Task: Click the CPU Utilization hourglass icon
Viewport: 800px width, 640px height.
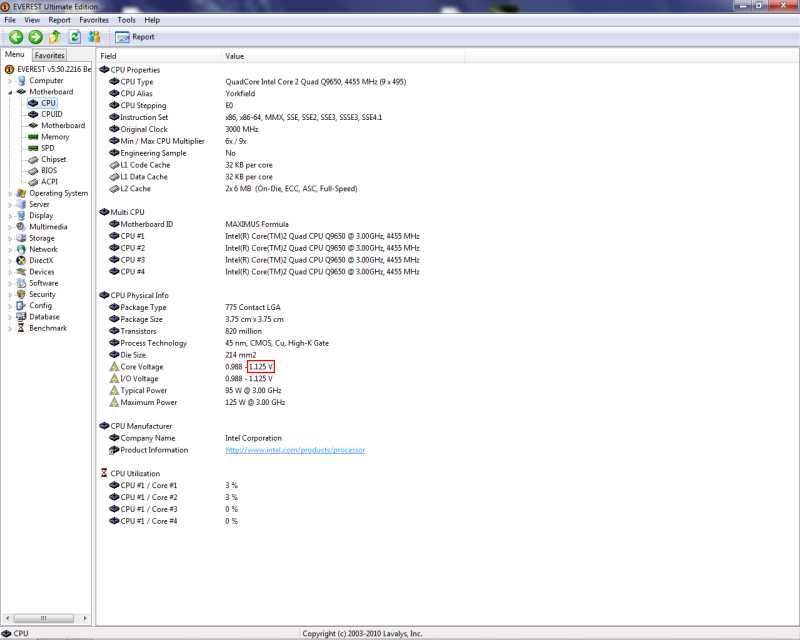Action: coord(104,473)
